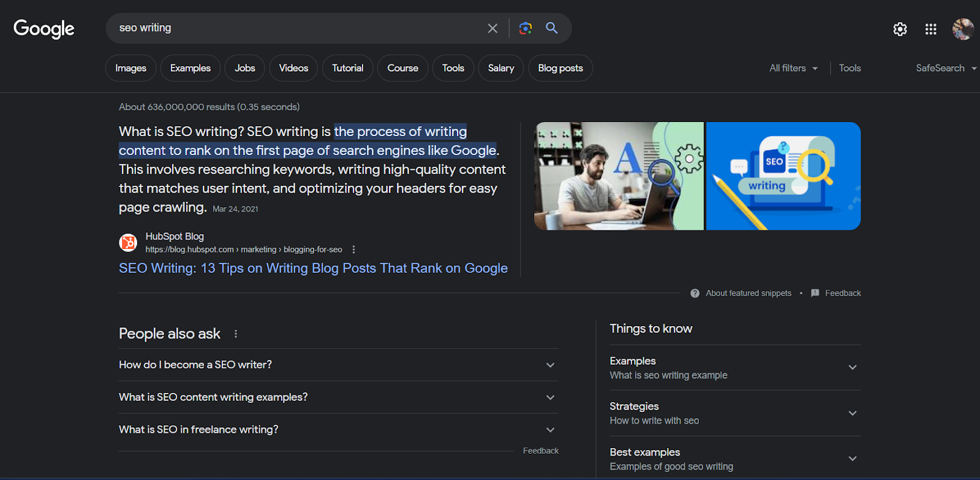Open the man-at-laptop snippet image
The width and height of the screenshot is (980, 480).
tap(619, 176)
